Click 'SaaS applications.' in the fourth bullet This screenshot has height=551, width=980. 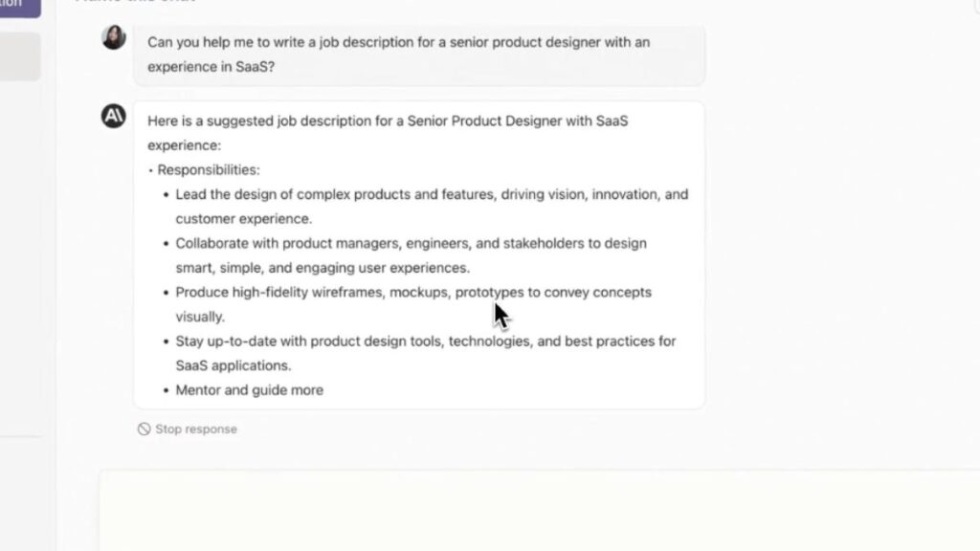click(x=233, y=365)
